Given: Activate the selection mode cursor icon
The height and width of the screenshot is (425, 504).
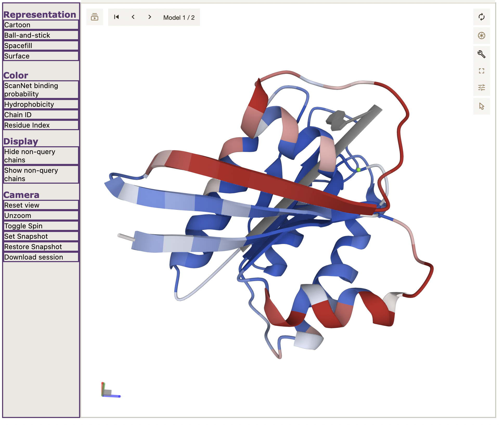Looking at the screenshot, I should tap(481, 106).
